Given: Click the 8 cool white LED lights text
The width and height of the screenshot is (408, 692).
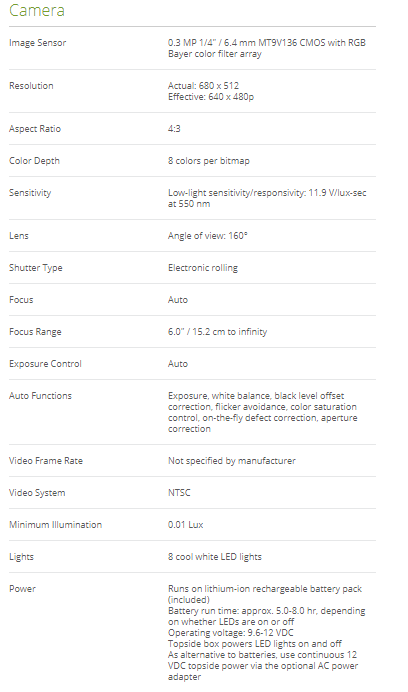Looking at the screenshot, I should (215, 557).
